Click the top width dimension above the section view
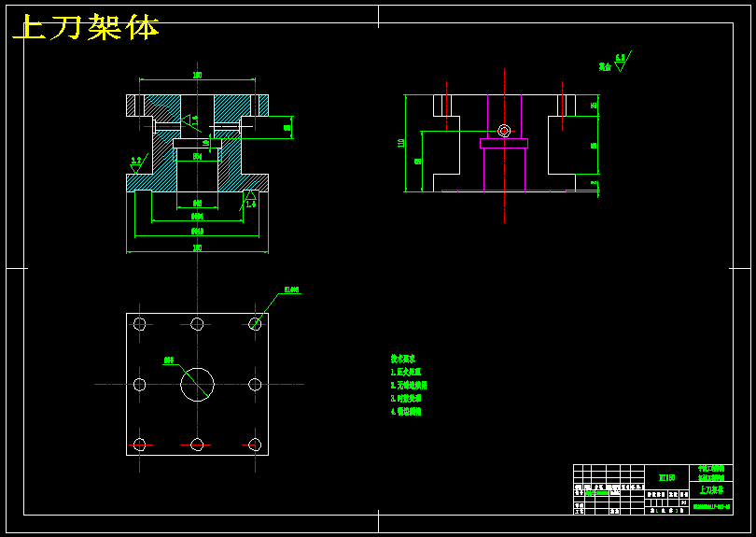Screen dimensions: 756x537 (x=197, y=76)
